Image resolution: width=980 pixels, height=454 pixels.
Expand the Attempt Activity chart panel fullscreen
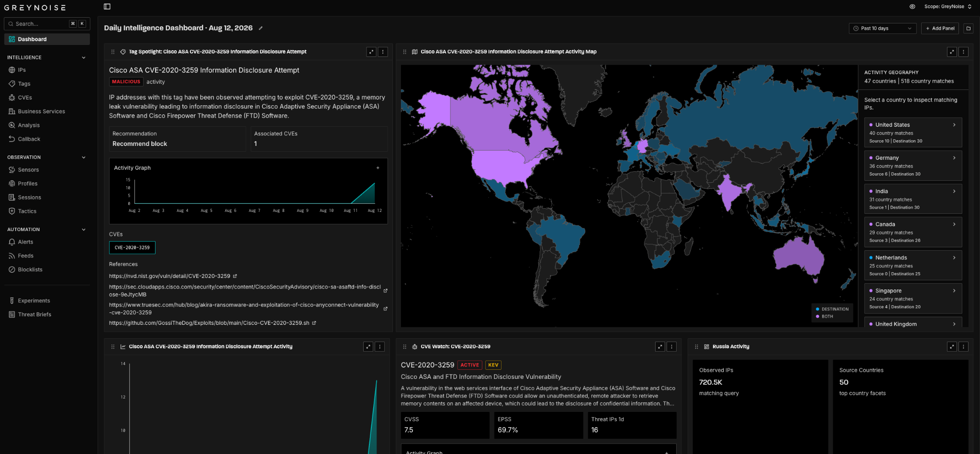coord(368,346)
